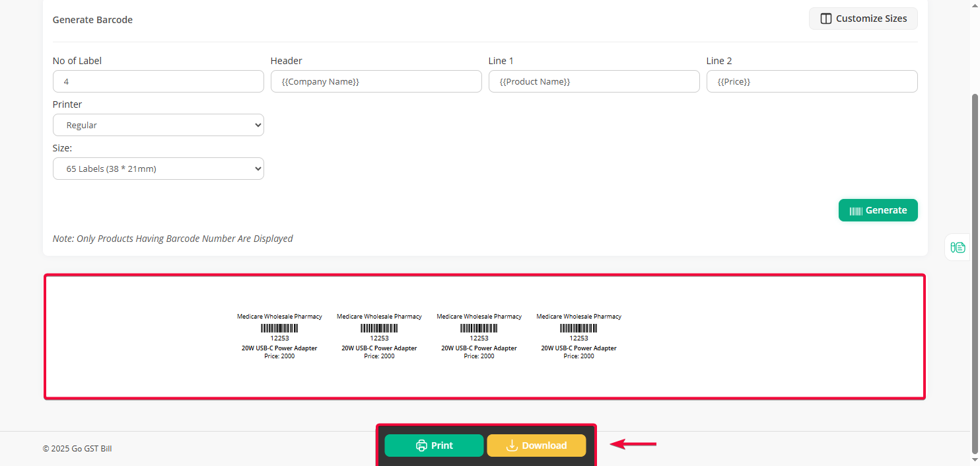Open the Printer dropdown showing Regular

(158, 125)
